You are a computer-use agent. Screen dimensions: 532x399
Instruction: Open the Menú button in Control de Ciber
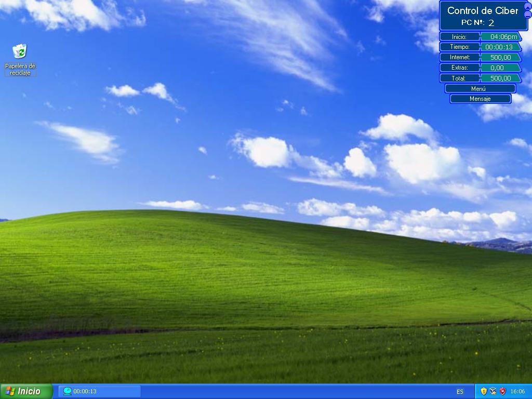pyautogui.click(x=480, y=88)
